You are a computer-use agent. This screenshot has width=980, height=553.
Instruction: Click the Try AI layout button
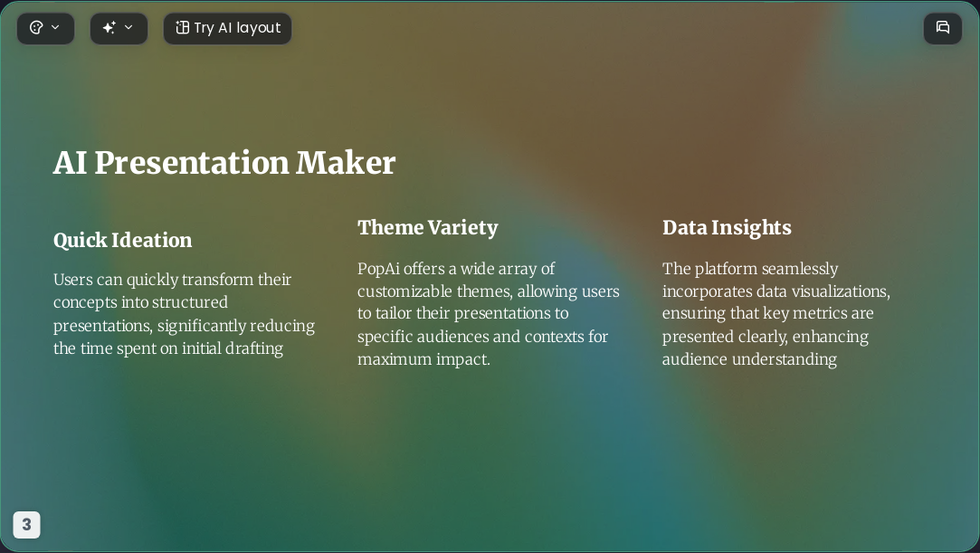[x=227, y=28]
